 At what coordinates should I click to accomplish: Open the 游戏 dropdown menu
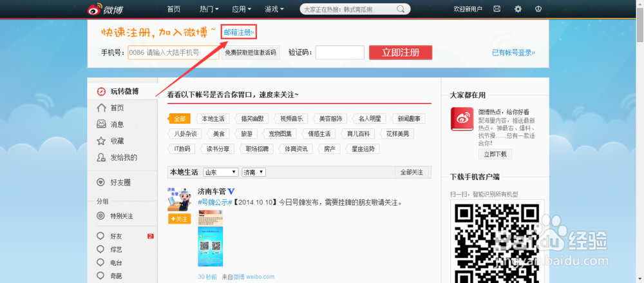(x=274, y=8)
